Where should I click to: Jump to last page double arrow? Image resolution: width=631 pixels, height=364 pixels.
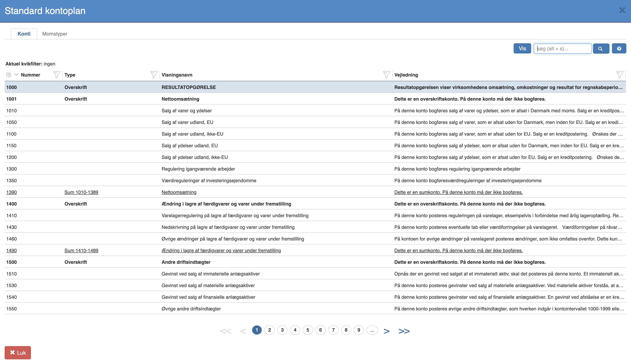coord(404,331)
